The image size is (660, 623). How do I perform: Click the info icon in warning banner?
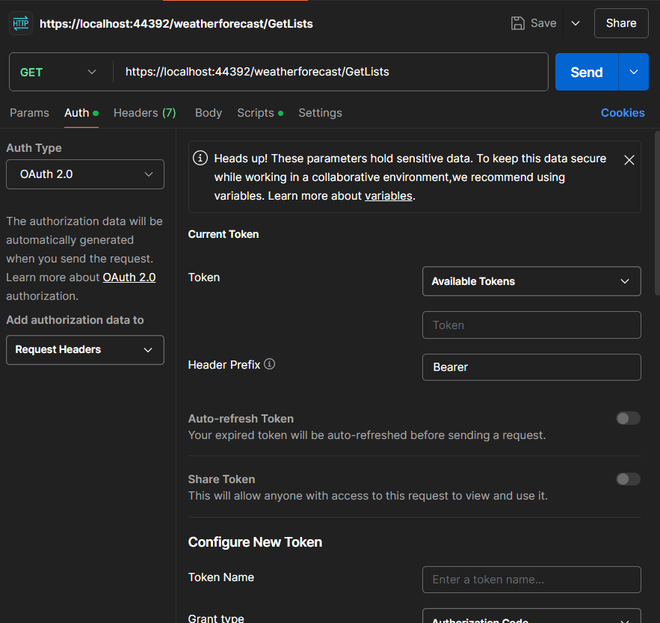(x=201, y=159)
